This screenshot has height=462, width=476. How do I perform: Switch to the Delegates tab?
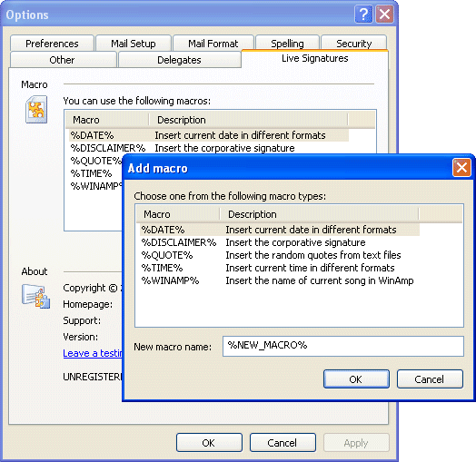point(179,60)
